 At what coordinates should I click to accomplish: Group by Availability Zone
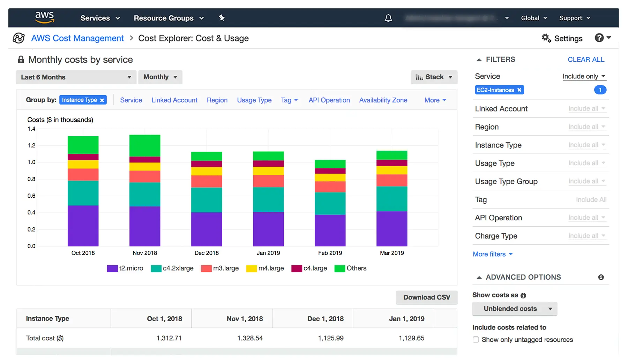[x=383, y=100]
